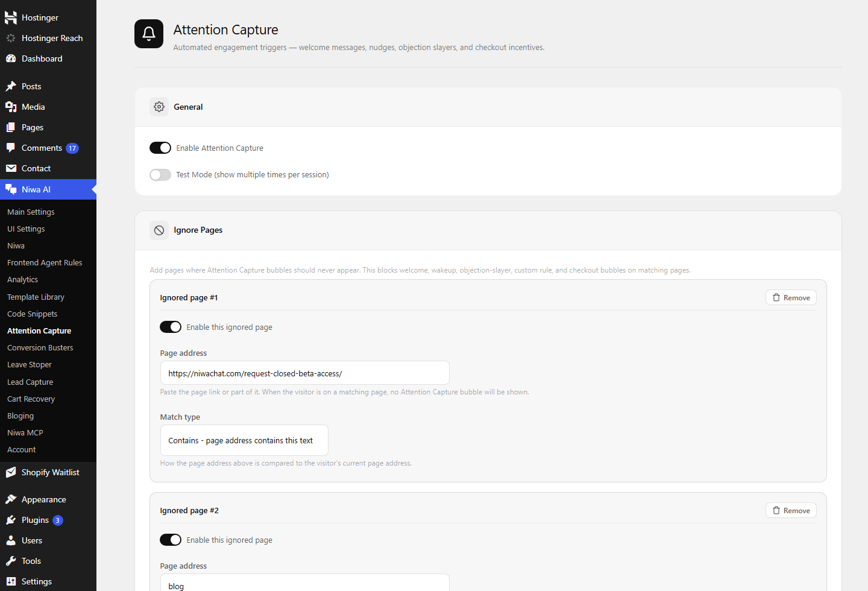The height and width of the screenshot is (591, 868).
Task: Turn on the Test Mode switch
Action: pos(160,175)
